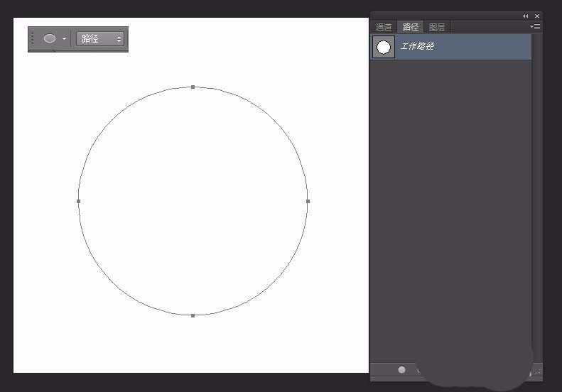Select the 工作路径 path entry name

tap(417, 47)
